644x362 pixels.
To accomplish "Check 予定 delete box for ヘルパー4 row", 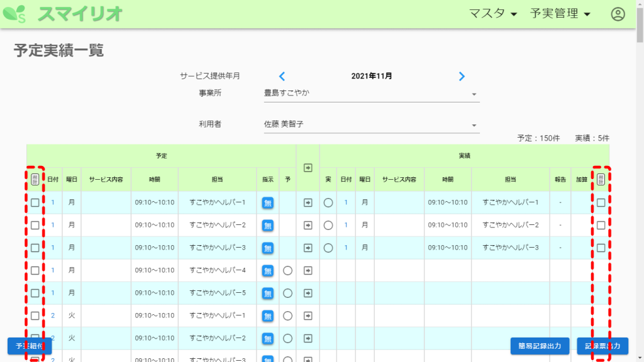I will pyautogui.click(x=35, y=270).
